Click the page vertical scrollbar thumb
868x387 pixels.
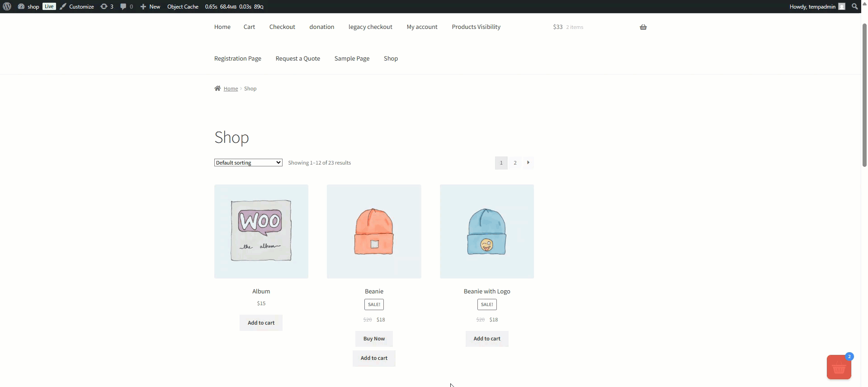[x=864, y=95]
